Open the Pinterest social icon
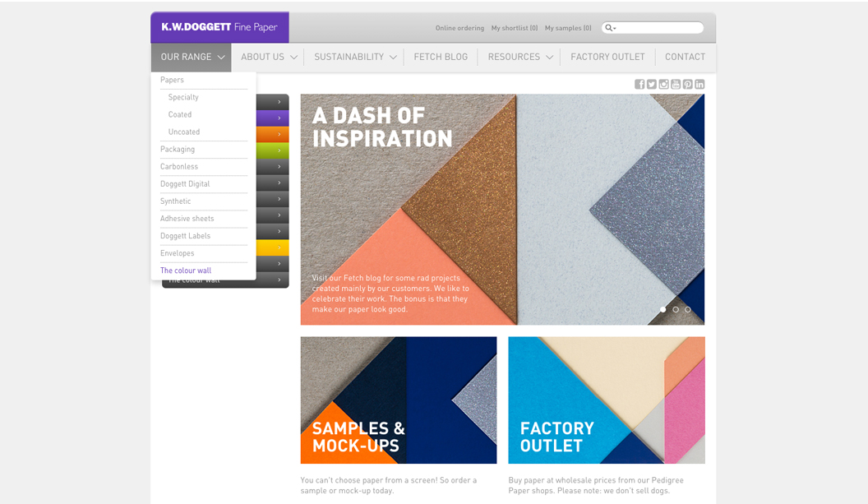Image resolution: width=868 pixels, height=504 pixels. click(x=688, y=84)
